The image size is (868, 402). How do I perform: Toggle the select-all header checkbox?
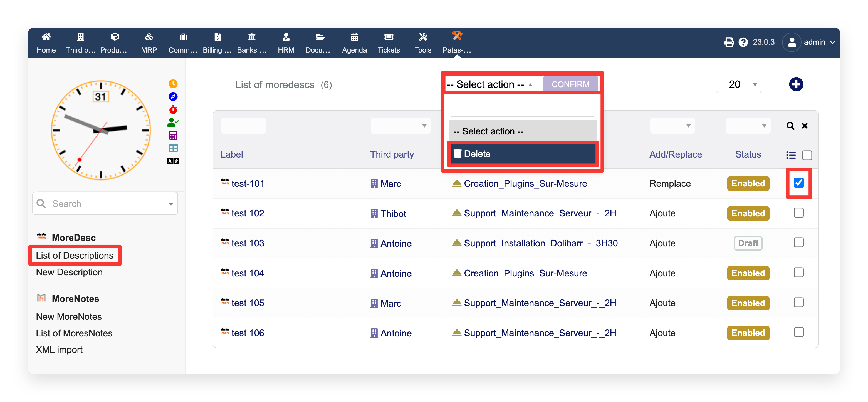(x=807, y=155)
